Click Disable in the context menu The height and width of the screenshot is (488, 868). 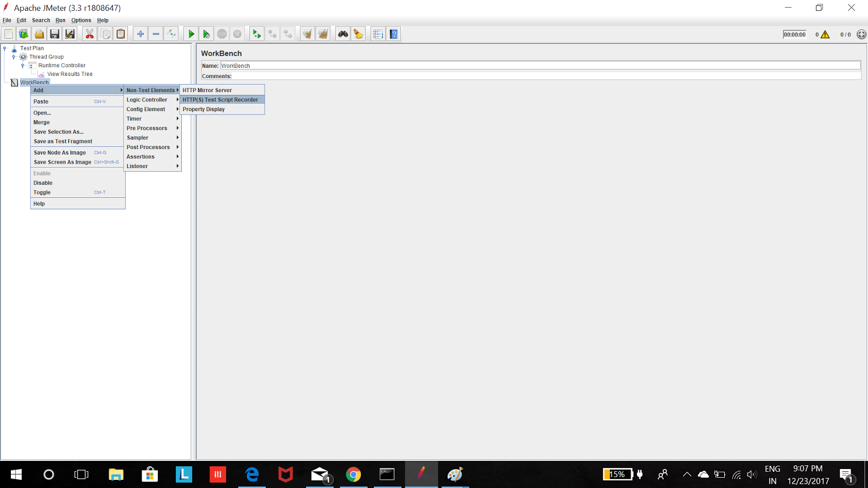pyautogui.click(x=42, y=183)
